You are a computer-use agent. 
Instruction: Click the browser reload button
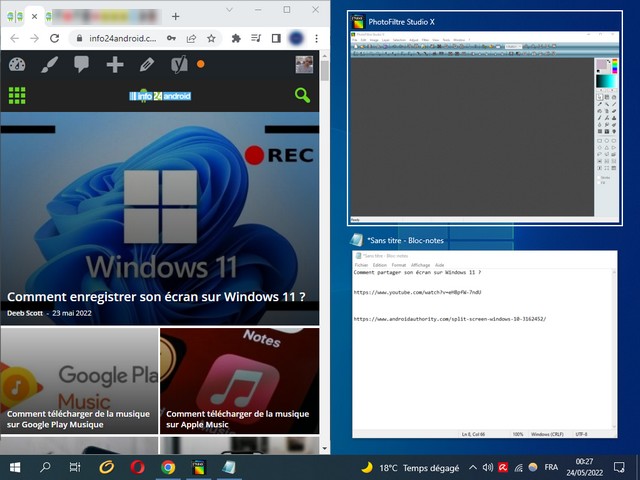(x=56, y=38)
